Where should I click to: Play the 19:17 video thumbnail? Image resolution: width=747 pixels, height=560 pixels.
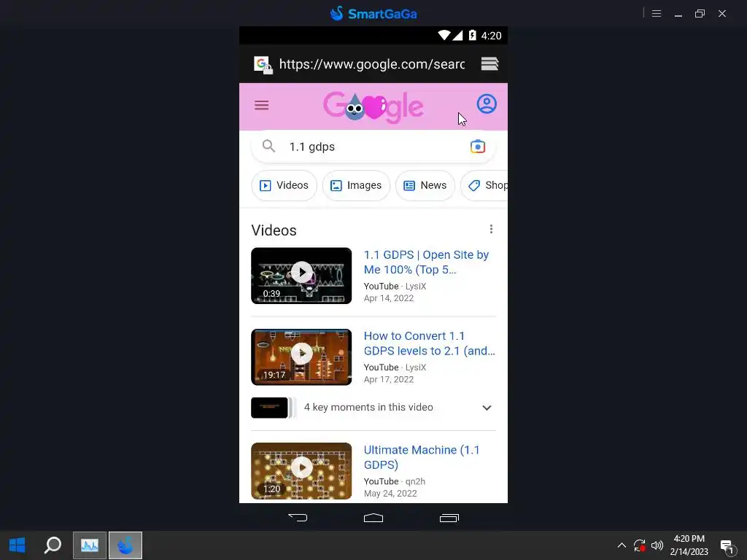(x=301, y=357)
